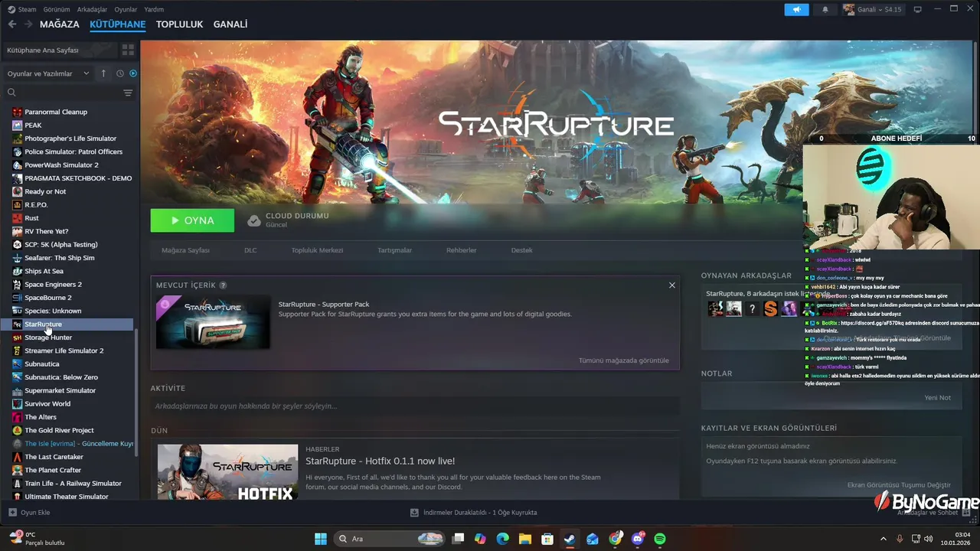The width and height of the screenshot is (980, 551).
Task: Open Spotify from the taskbar
Action: (x=660, y=539)
